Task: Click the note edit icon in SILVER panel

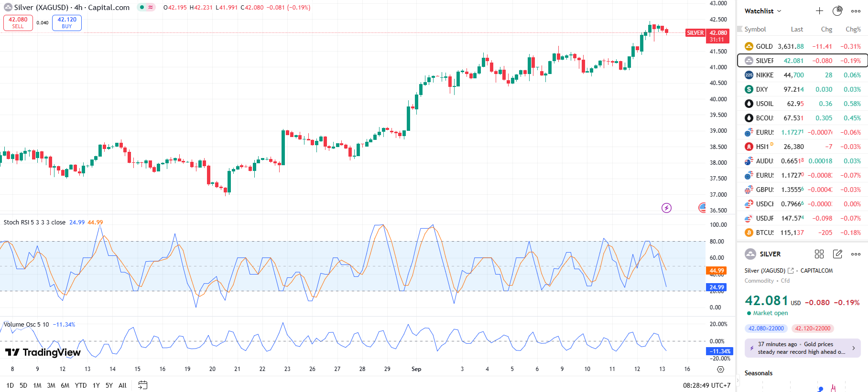Action: coord(837,254)
